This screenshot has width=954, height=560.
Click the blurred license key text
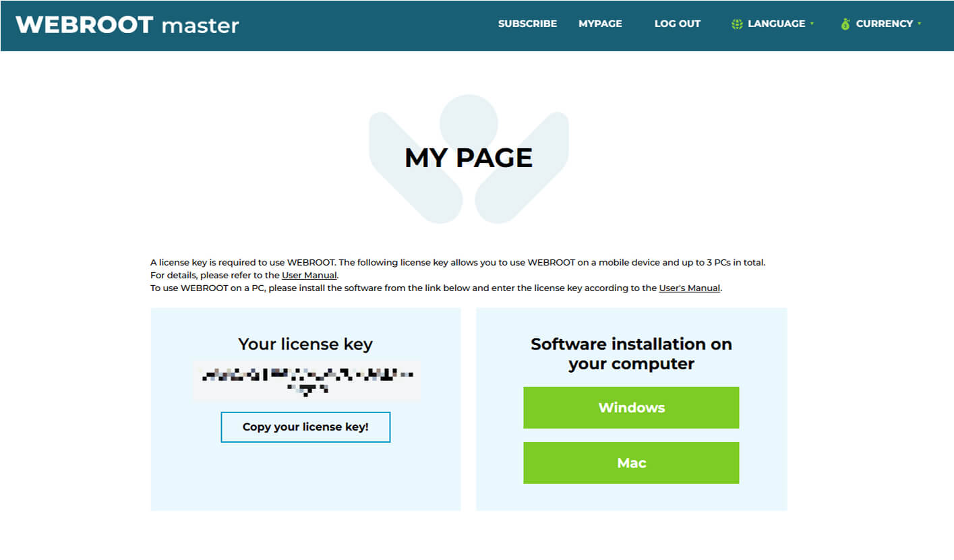click(307, 380)
